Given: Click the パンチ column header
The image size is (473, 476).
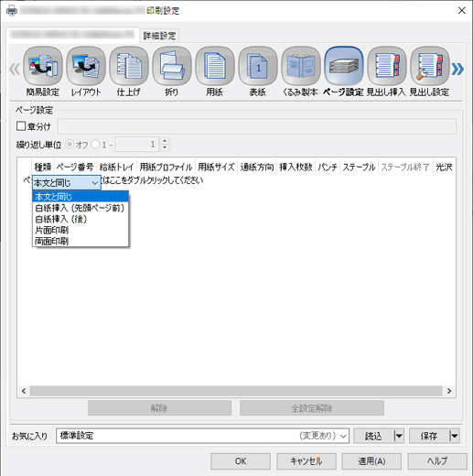Looking at the screenshot, I should (x=328, y=168).
